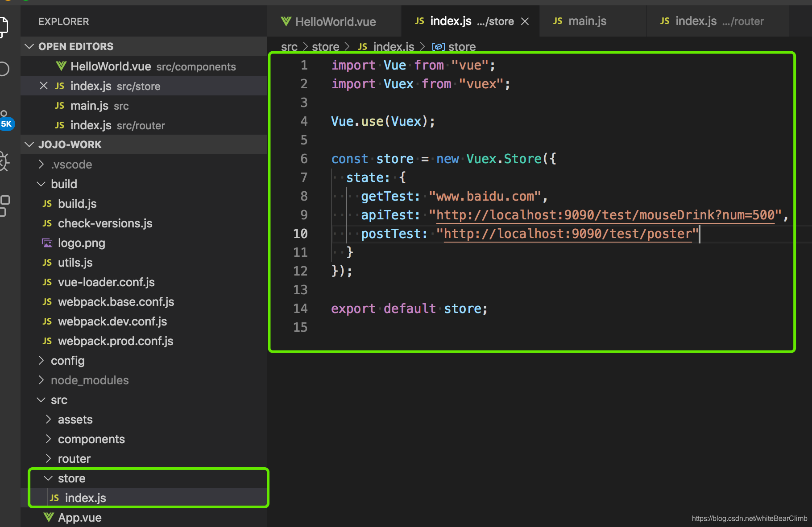Viewport: 812px width, 527px height.
Task: Open main.js from Open Editors
Action: point(144,106)
